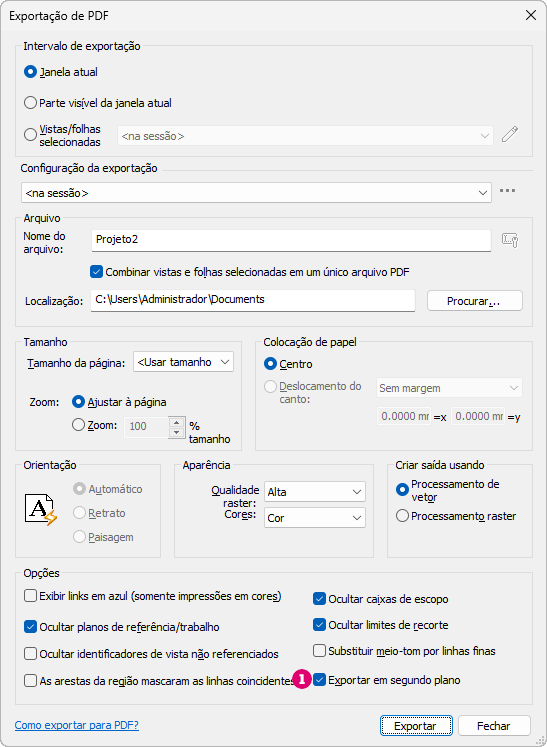Open the Configuração da exportação dropdown
Image resolution: width=547 pixels, height=747 pixels.
pos(256,193)
